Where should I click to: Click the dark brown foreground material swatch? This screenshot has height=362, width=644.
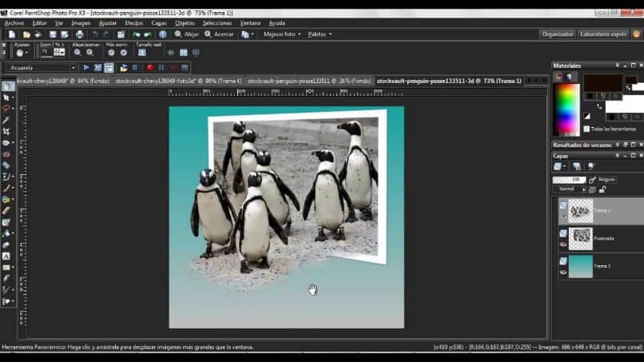[x=603, y=83]
